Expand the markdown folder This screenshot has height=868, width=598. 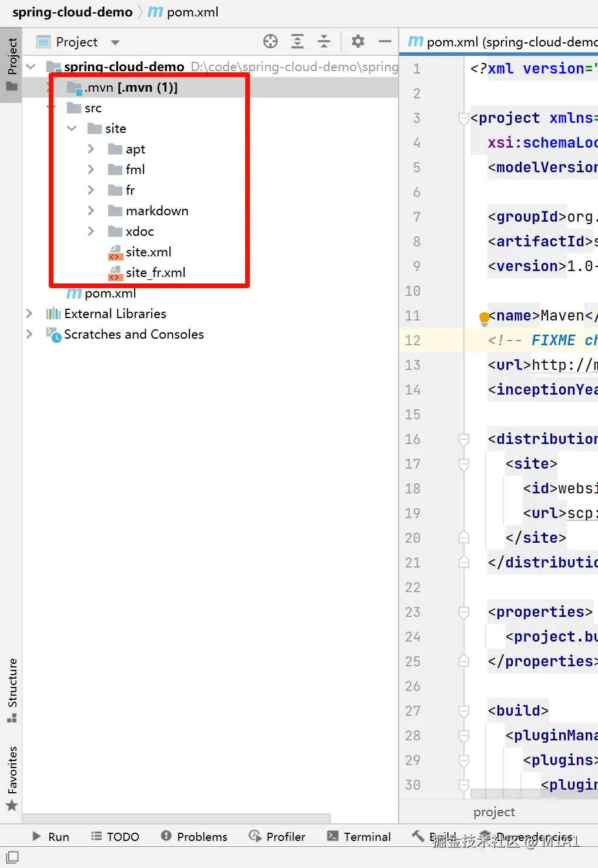click(91, 211)
